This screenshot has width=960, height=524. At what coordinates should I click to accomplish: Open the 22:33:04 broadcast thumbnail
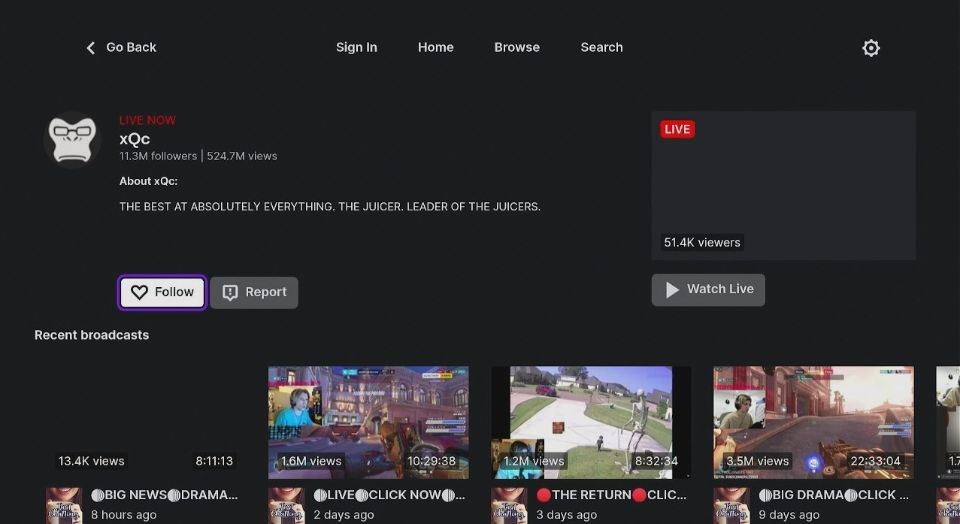pyautogui.click(x=814, y=422)
